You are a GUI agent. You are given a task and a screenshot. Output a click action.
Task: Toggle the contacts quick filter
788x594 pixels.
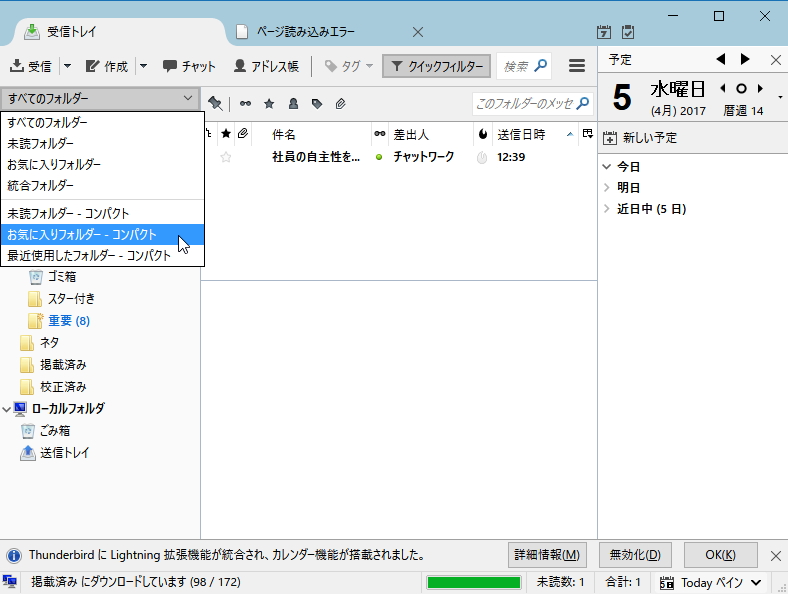(293, 104)
